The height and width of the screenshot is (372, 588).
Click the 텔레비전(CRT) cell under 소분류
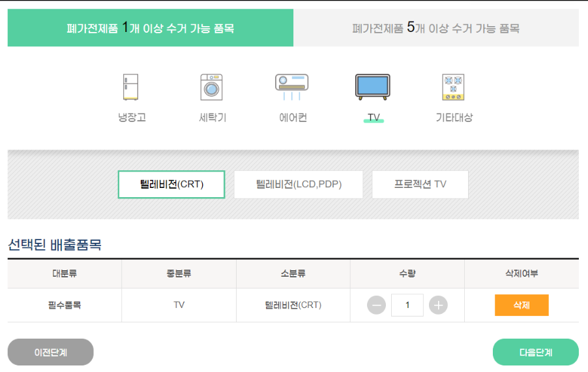click(293, 305)
